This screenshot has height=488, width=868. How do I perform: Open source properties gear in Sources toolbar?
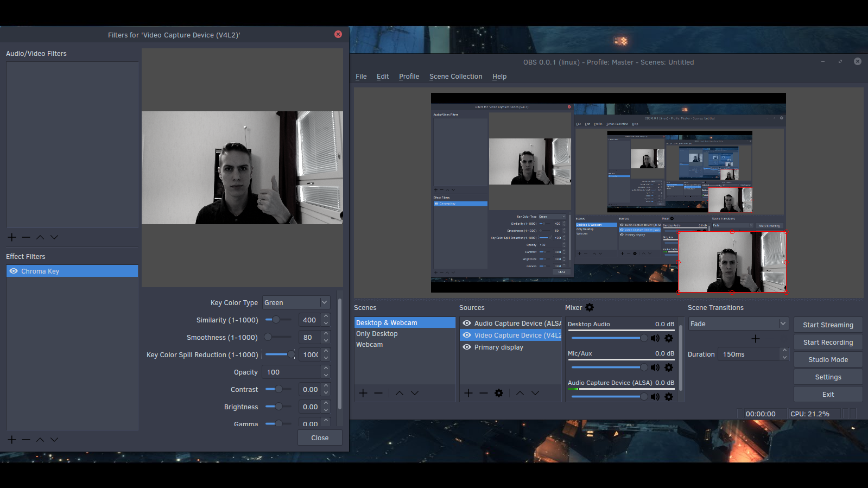tap(499, 393)
